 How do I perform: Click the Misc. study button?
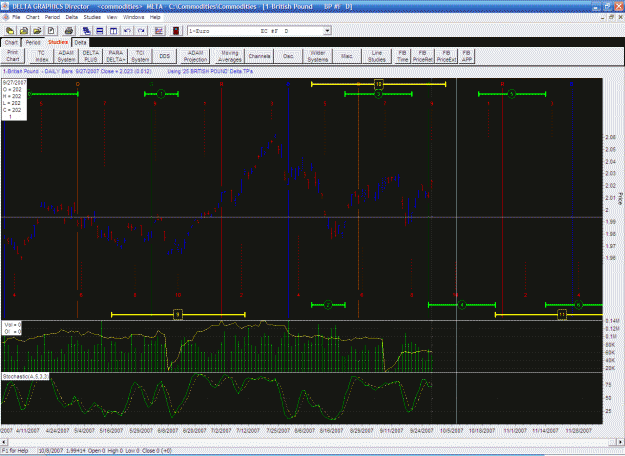[347, 56]
